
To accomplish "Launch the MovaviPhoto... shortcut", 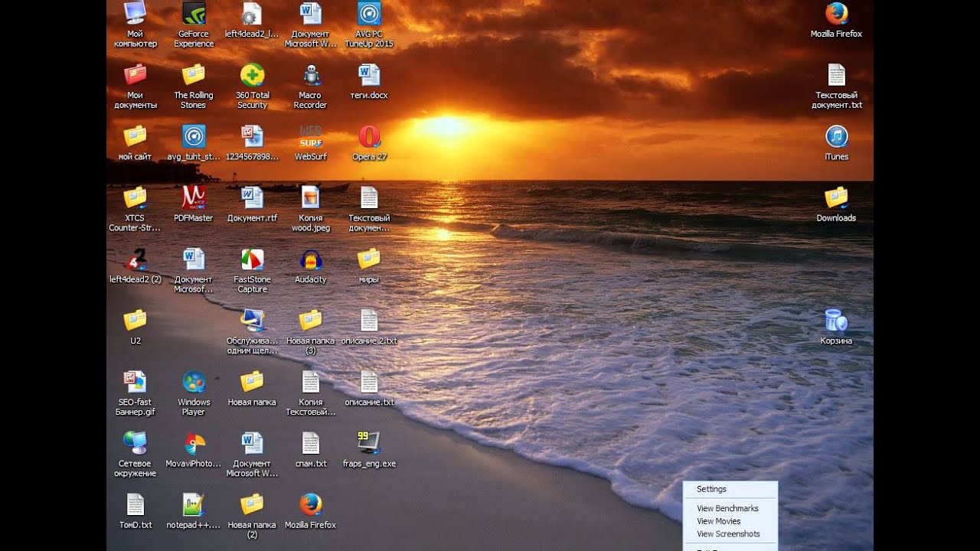I will tap(194, 449).
